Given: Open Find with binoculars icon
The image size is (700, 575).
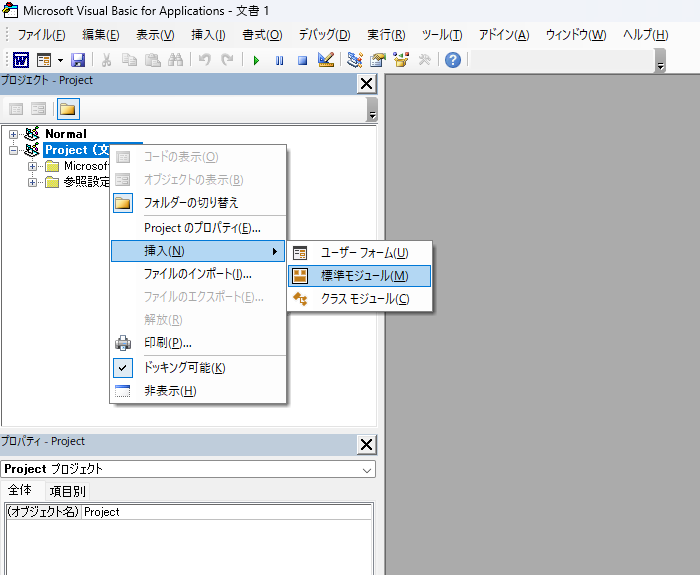Looking at the screenshot, I should (x=175, y=59).
